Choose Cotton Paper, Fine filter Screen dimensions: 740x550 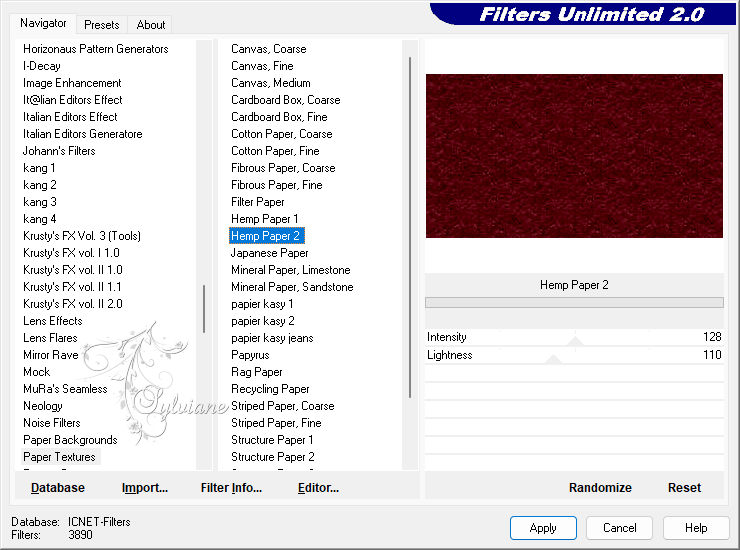tap(275, 151)
